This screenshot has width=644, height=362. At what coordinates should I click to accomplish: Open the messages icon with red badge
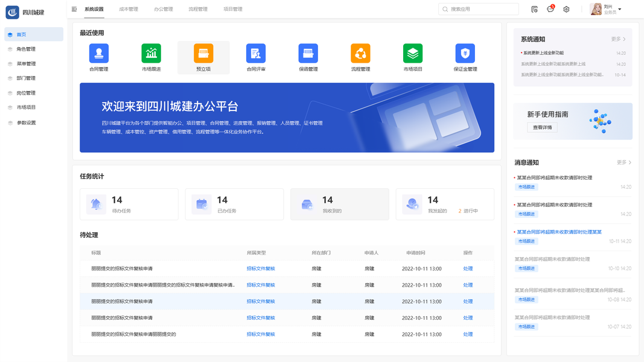point(550,8)
